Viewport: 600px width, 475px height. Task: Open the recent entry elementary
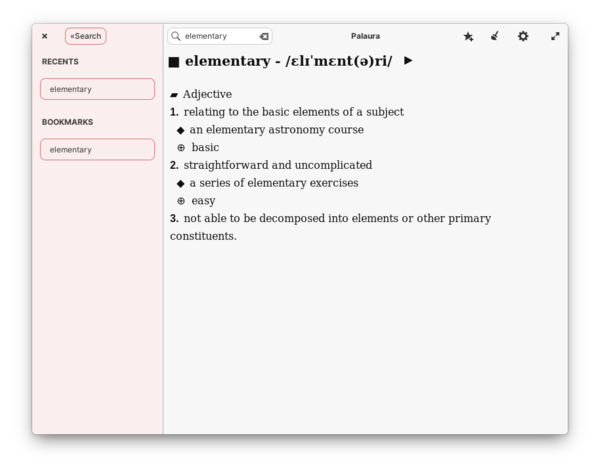(98, 89)
